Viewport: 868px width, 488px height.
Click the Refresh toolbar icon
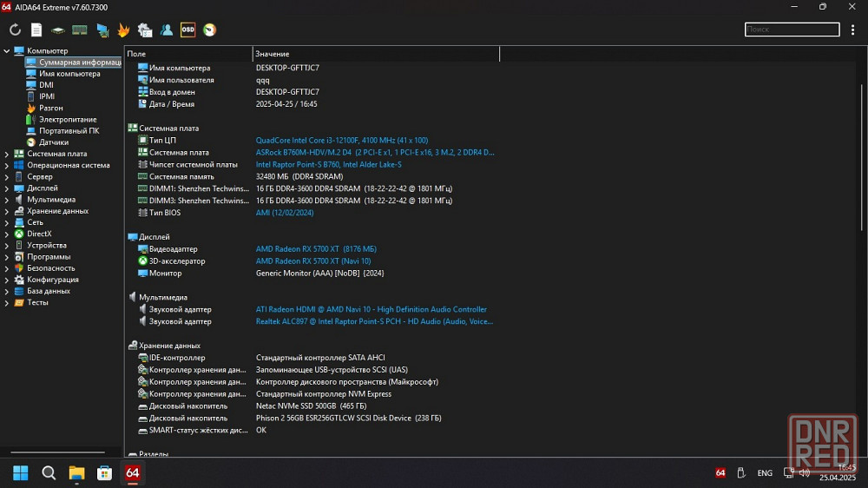tap(15, 30)
